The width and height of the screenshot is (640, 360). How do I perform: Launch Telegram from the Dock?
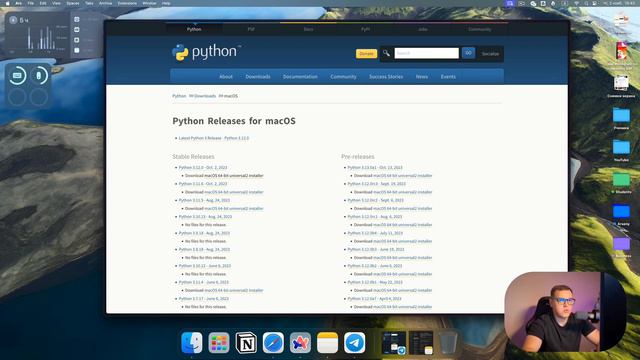click(x=355, y=342)
